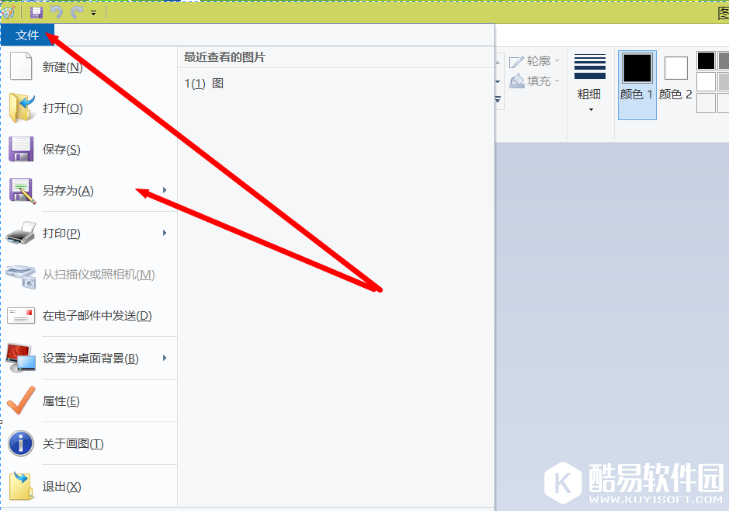Open the quick access toolbar customize arrow
Screen dimensions: 729x511
click(93, 13)
